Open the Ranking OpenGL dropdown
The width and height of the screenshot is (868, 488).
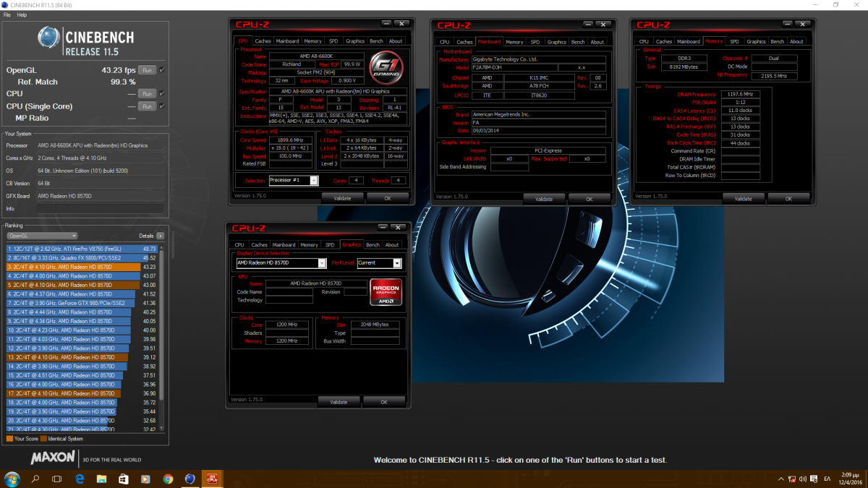41,236
